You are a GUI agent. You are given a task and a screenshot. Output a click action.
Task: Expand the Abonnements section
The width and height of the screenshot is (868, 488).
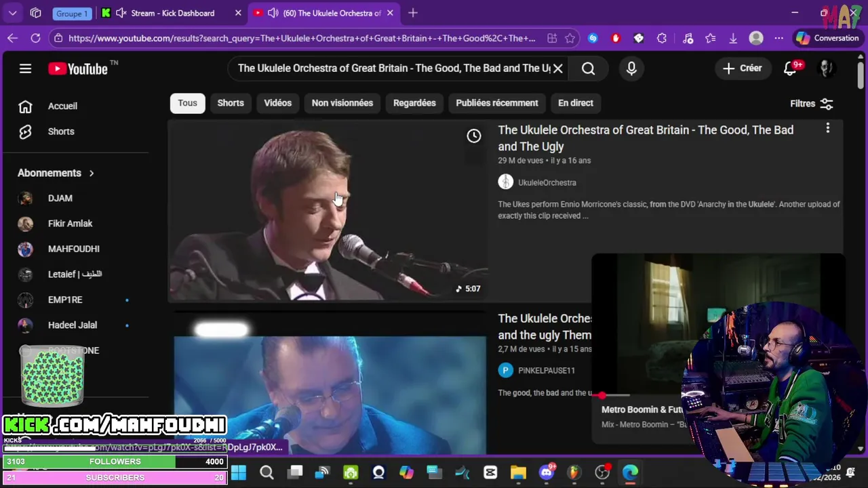57,173
